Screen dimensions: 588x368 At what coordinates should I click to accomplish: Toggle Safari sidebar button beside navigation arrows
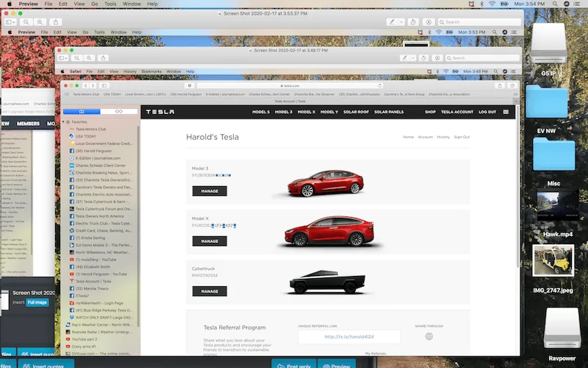(104, 85)
